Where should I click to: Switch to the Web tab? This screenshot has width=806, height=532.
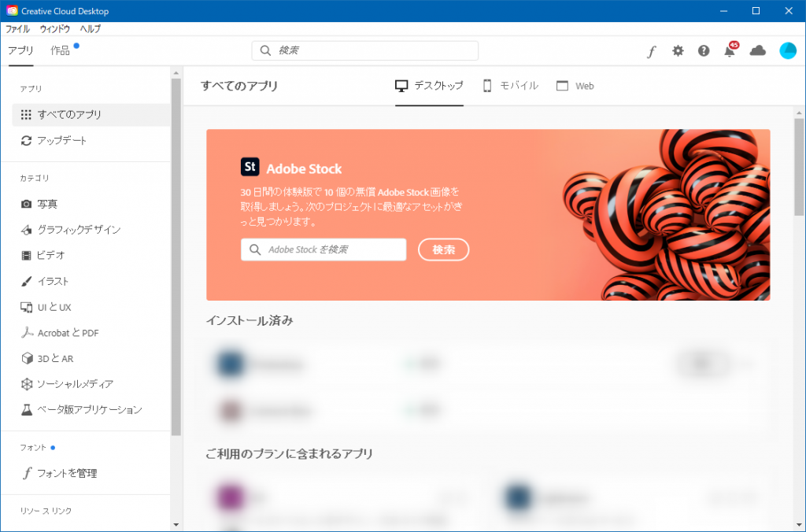pos(575,86)
